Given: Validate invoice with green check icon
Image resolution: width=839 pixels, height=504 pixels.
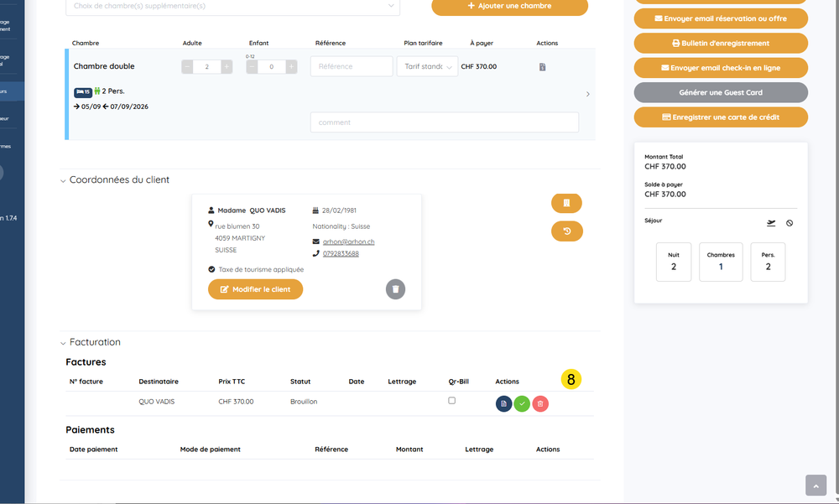Looking at the screenshot, I should 522,404.
